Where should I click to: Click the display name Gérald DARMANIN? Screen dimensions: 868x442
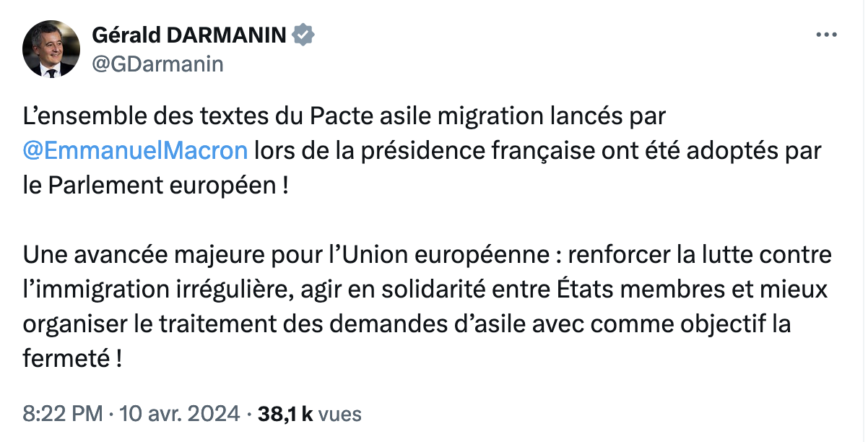[x=189, y=35]
